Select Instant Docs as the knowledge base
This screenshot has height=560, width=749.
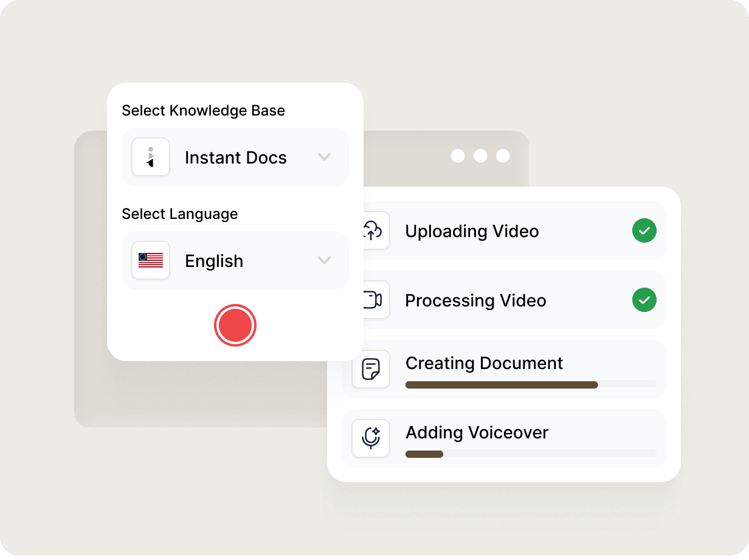235,157
